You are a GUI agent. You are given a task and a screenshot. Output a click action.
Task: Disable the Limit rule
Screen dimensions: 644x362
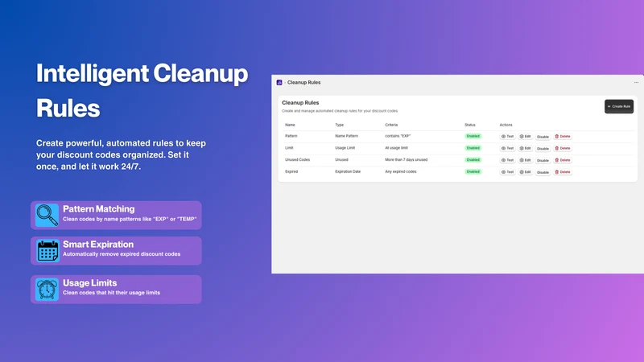pyautogui.click(x=543, y=149)
